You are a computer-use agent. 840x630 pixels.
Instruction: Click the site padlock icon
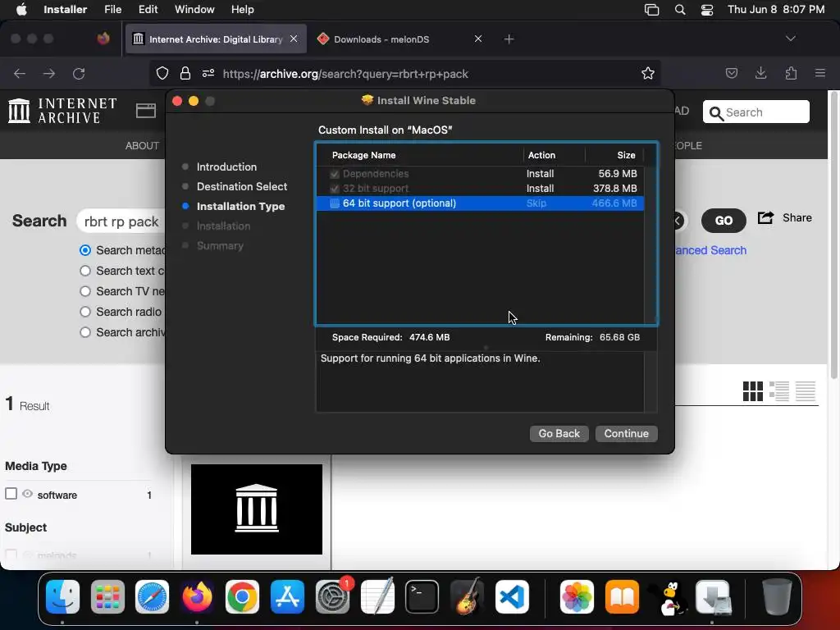185,73
